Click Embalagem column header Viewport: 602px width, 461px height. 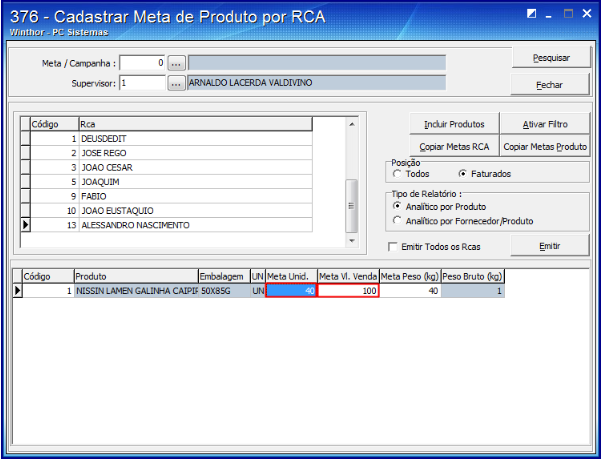pos(224,276)
